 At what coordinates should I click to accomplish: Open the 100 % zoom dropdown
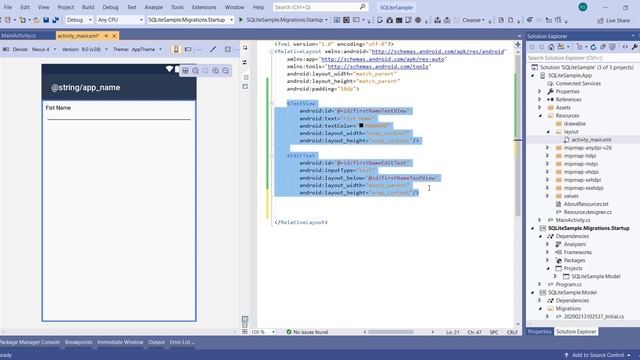click(263, 332)
